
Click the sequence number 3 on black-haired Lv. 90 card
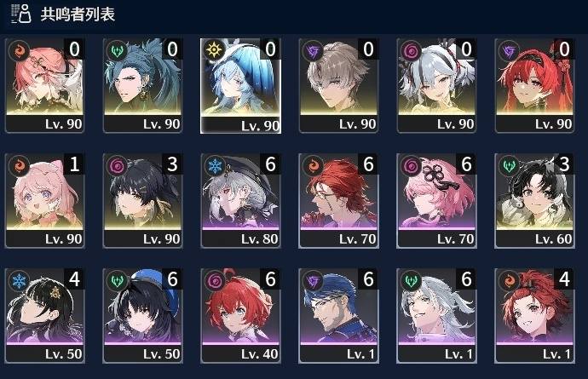click(172, 164)
